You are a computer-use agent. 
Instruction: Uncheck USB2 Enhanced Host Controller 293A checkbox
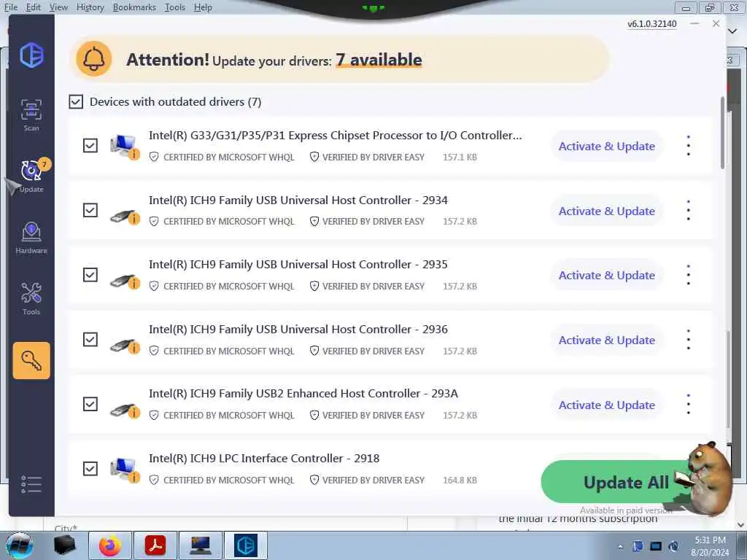[x=90, y=404]
